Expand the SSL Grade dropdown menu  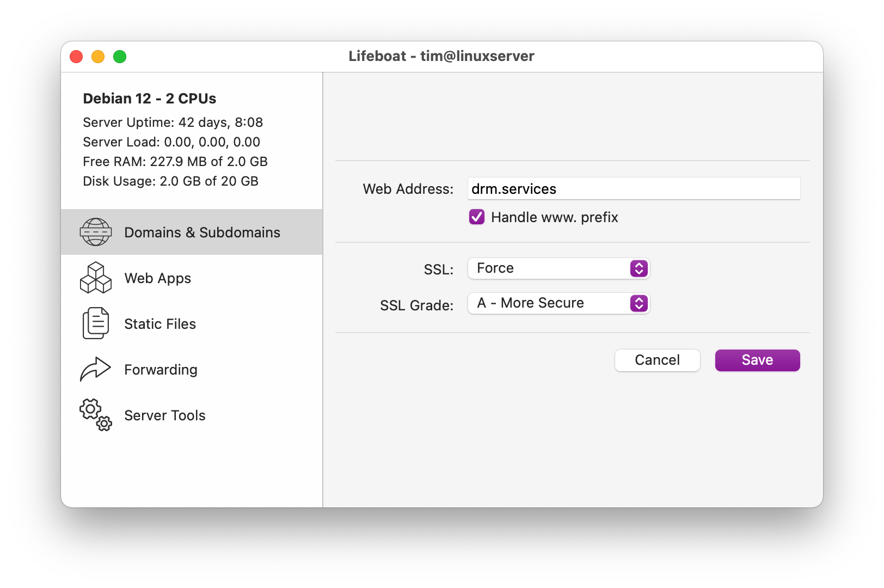[558, 303]
